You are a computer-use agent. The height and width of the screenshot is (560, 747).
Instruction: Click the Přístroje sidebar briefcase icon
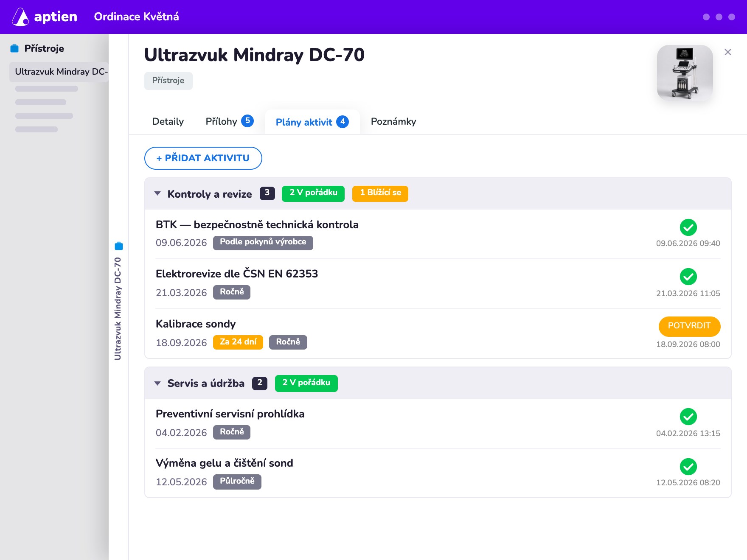click(x=14, y=48)
